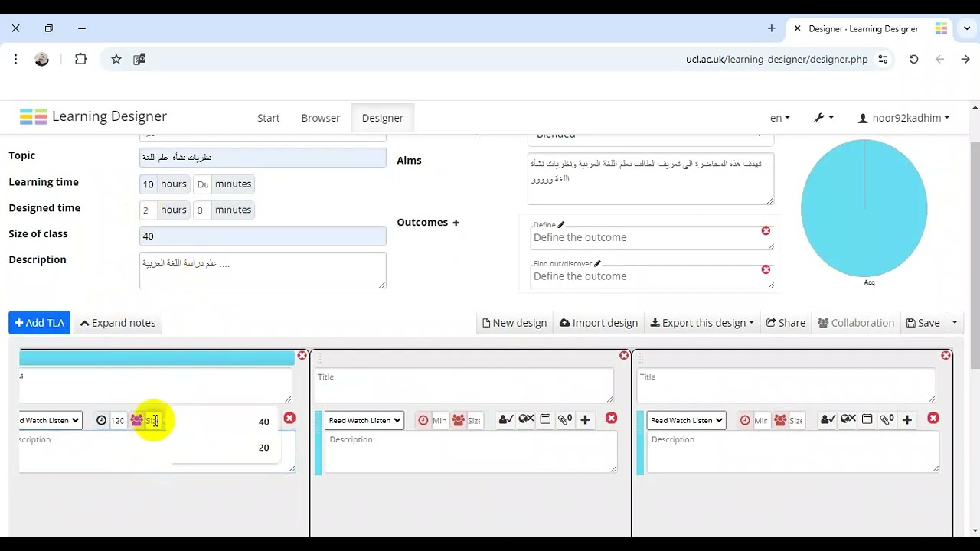Click Title field of third TLA
Viewport: 980px width, 551px height.
[786, 386]
